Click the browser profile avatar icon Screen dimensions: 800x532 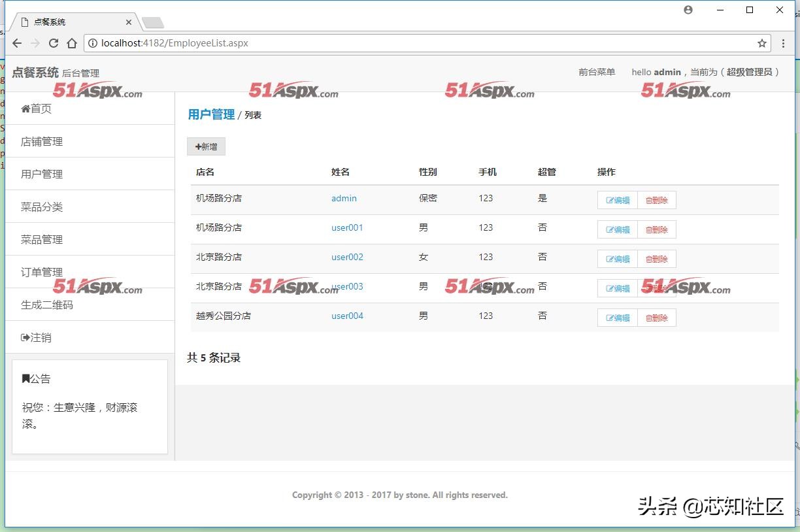click(x=688, y=10)
